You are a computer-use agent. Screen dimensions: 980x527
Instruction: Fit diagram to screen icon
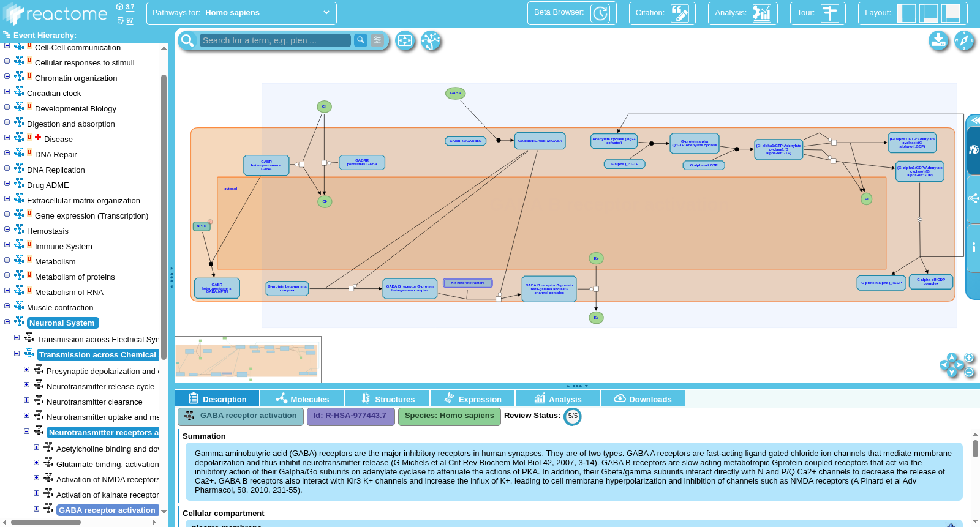click(405, 40)
